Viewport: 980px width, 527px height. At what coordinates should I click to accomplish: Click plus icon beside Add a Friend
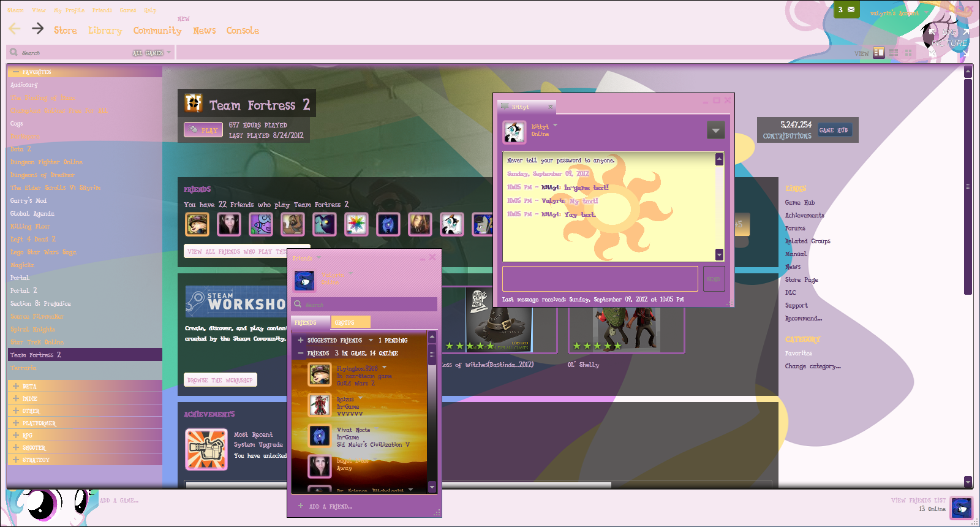pos(301,506)
